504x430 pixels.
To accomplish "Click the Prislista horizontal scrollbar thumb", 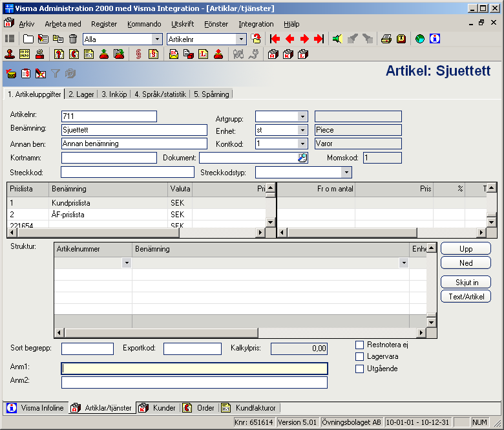I will [97, 232].
